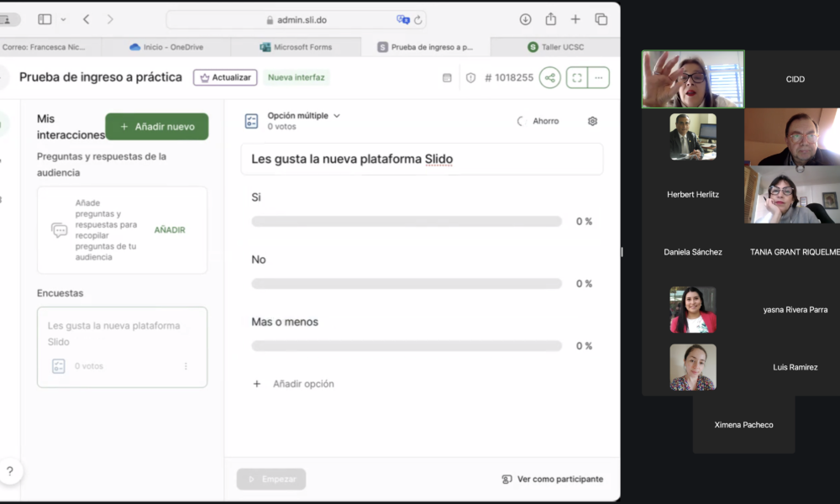This screenshot has width=840, height=504.
Task: Switch to Inicio - OneDrive tab
Action: tap(166, 47)
